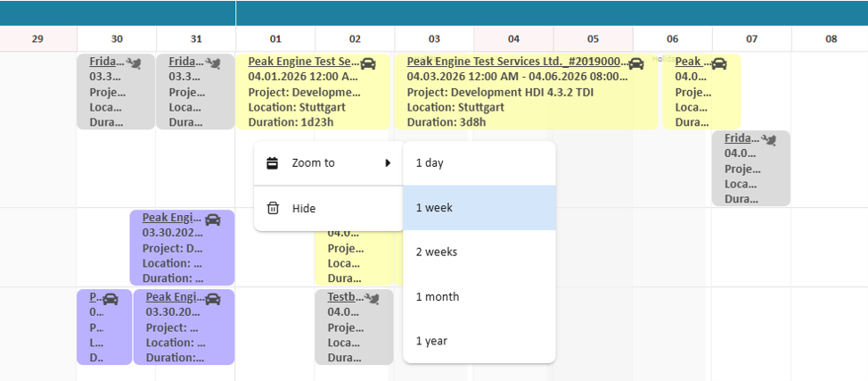Click the text Duration: 3d8h
868x381 pixels.
446,122
